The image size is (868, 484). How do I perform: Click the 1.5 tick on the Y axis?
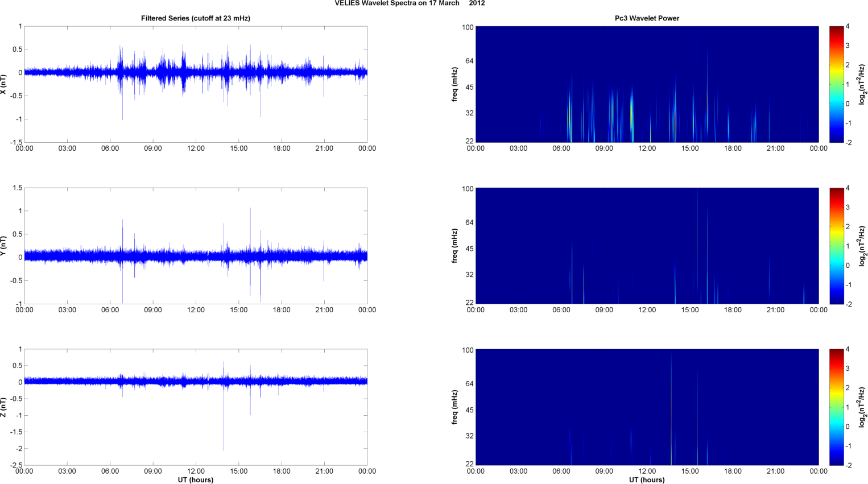(18, 188)
